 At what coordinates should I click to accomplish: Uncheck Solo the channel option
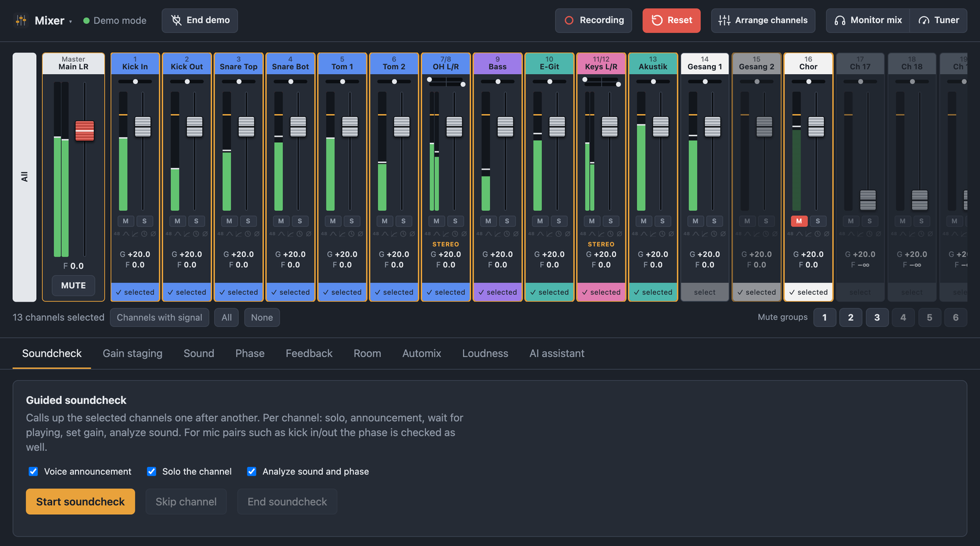(151, 471)
